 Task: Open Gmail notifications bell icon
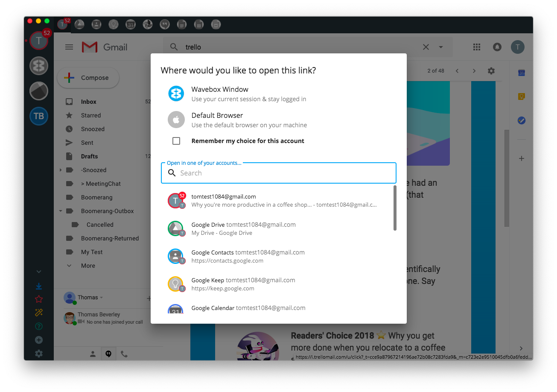pos(497,47)
